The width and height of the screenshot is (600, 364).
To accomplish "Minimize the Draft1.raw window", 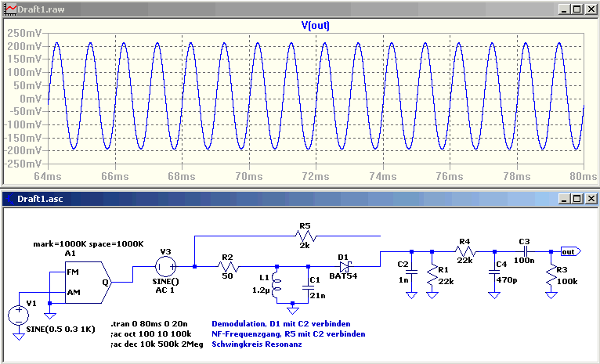I will (x=564, y=9).
